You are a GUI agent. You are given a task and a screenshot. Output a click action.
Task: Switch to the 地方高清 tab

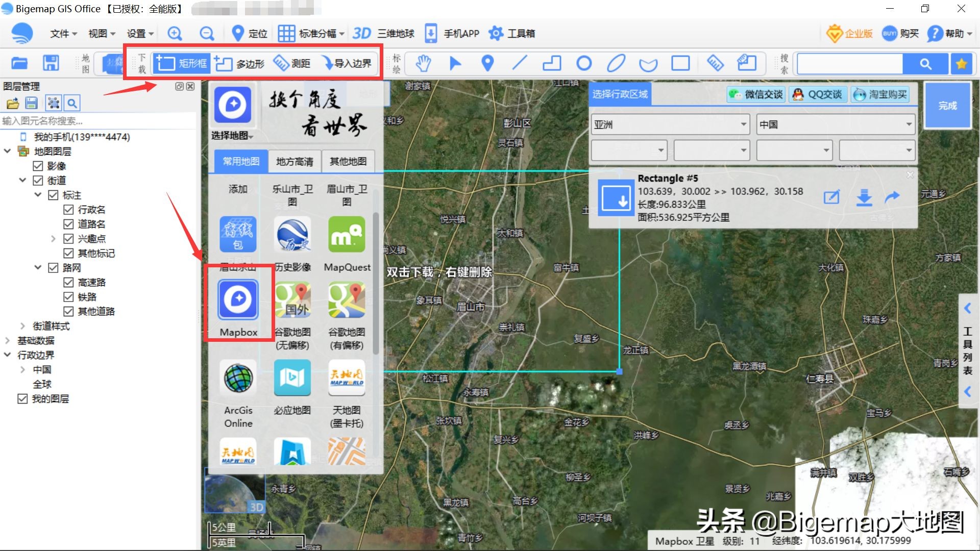(295, 162)
